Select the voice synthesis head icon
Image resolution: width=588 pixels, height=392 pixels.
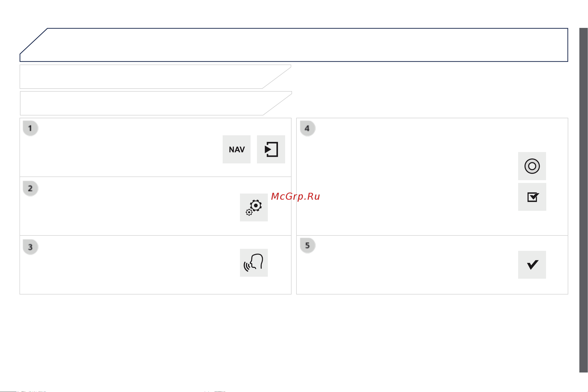(254, 262)
